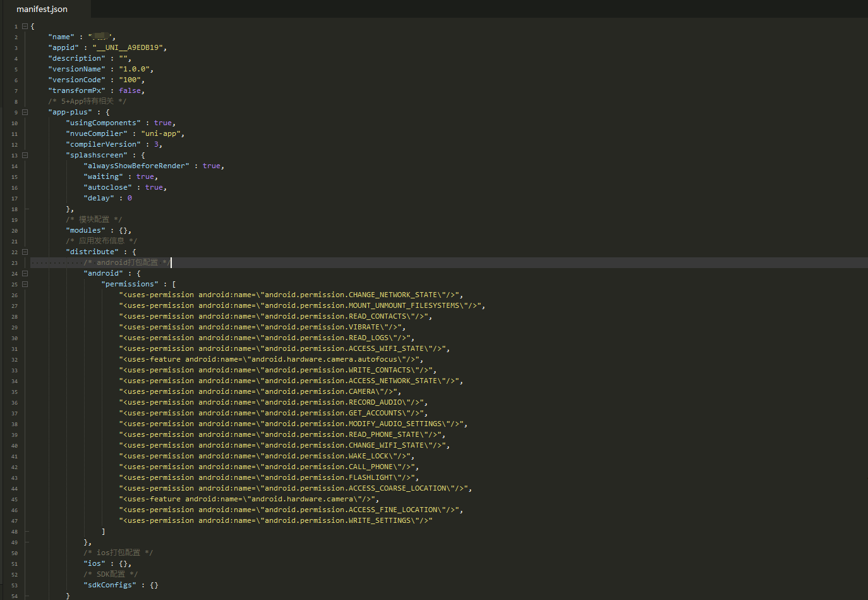Click the "5+App特有相关" comment
This screenshot has width=868, height=600.
[87, 101]
